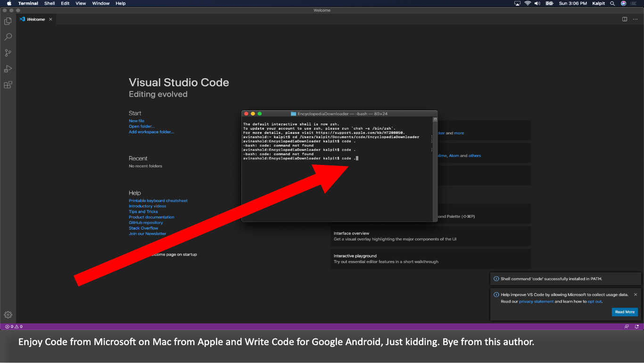
Task: Click the Terminal window scrollbar
Action: coord(435,169)
